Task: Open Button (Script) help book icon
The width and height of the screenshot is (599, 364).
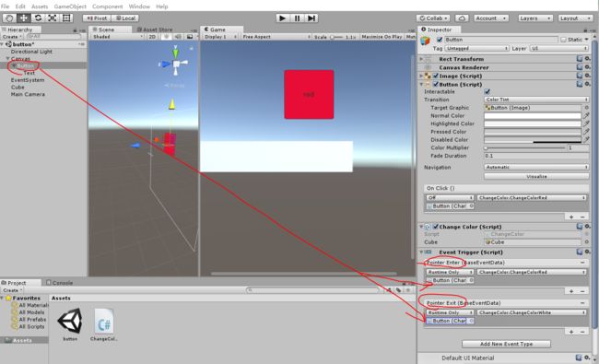Action: click(x=580, y=84)
